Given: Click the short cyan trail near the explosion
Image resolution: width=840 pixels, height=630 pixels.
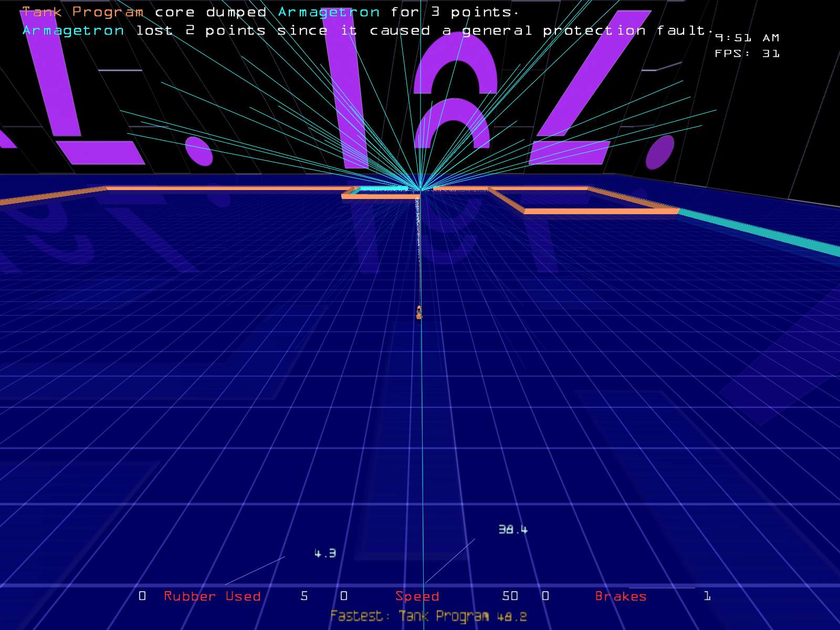Looking at the screenshot, I should point(383,188).
